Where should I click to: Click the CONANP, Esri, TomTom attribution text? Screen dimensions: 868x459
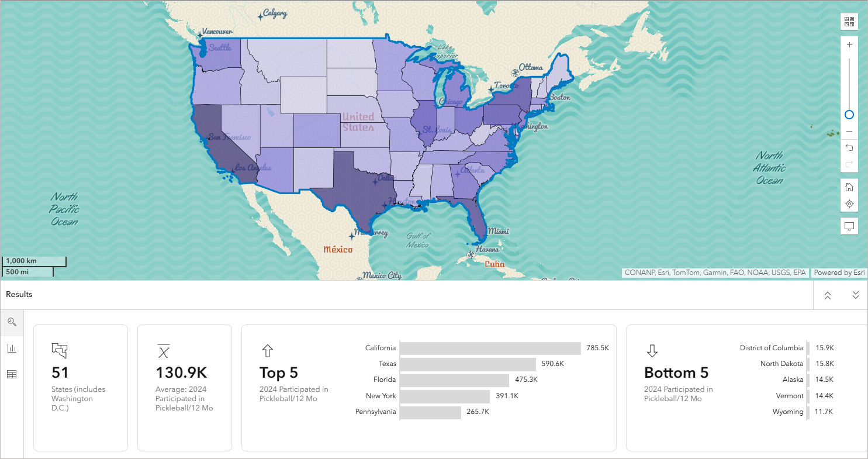coord(716,272)
